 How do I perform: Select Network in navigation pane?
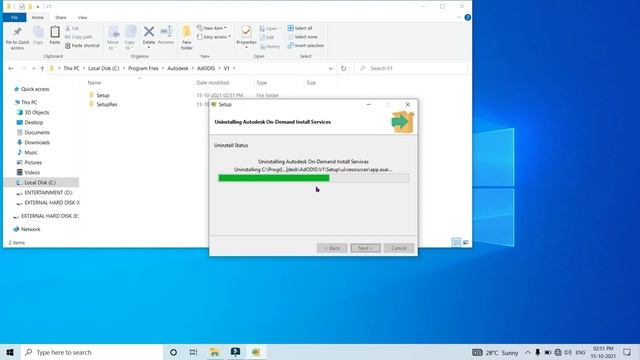pos(30,229)
